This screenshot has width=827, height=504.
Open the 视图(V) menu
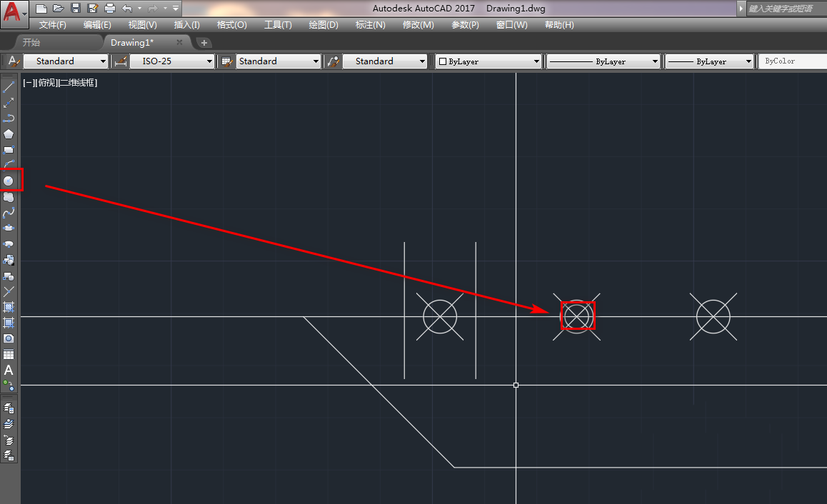click(x=142, y=25)
